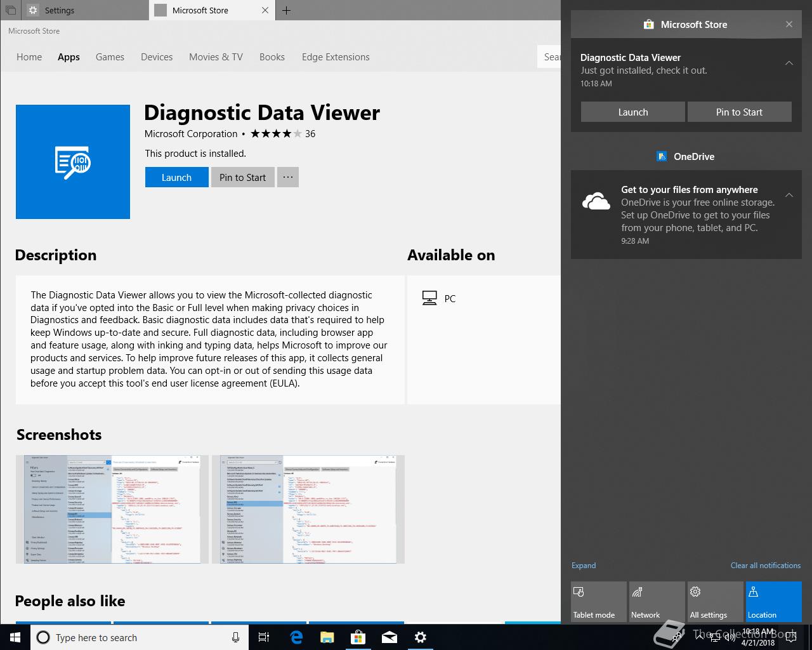The height and width of the screenshot is (650, 812).
Task: Clear all notifications
Action: (x=765, y=566)
